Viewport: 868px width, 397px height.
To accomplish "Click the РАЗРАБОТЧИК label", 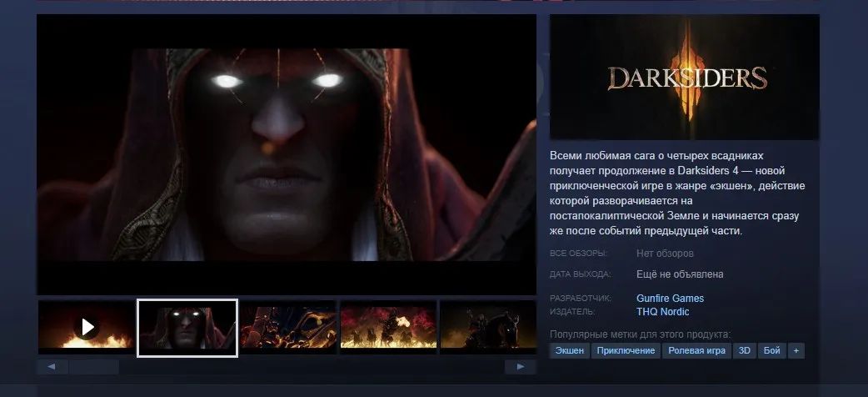I will pos(580,299).
